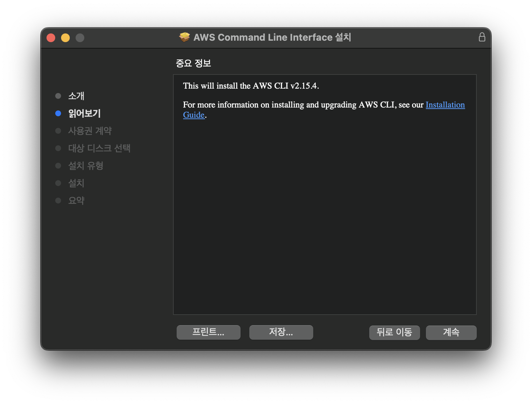Click the 저장... button
Image resolution: width=532 pixels, height=404 pixels.
tap(281, 332)
